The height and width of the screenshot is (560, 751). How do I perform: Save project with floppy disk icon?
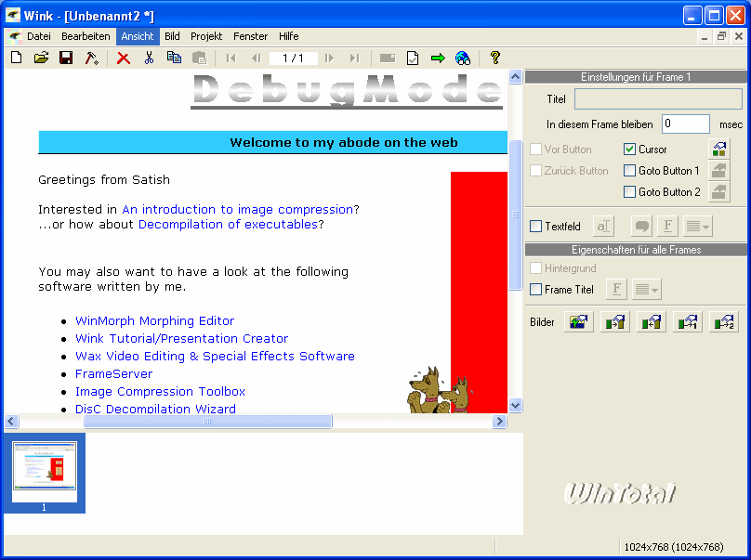click(66, 58)
